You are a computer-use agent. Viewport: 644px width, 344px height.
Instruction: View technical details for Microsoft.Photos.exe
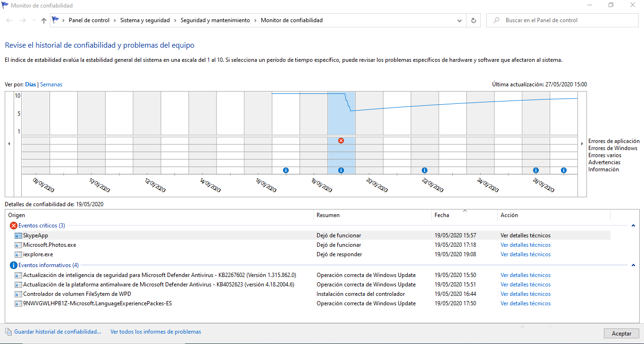pyautogui.click(x=525, y=245)
